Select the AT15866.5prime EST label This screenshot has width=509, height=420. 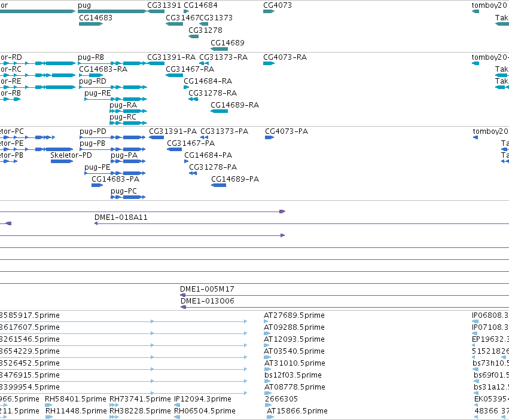click(297, 411)
